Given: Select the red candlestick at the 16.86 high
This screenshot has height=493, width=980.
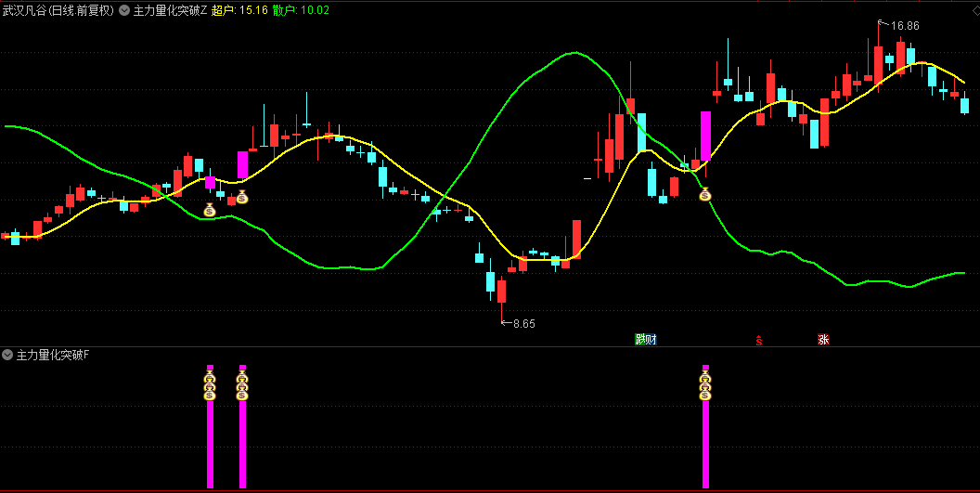Looking at the screenshot, I should tap(878, 65).
